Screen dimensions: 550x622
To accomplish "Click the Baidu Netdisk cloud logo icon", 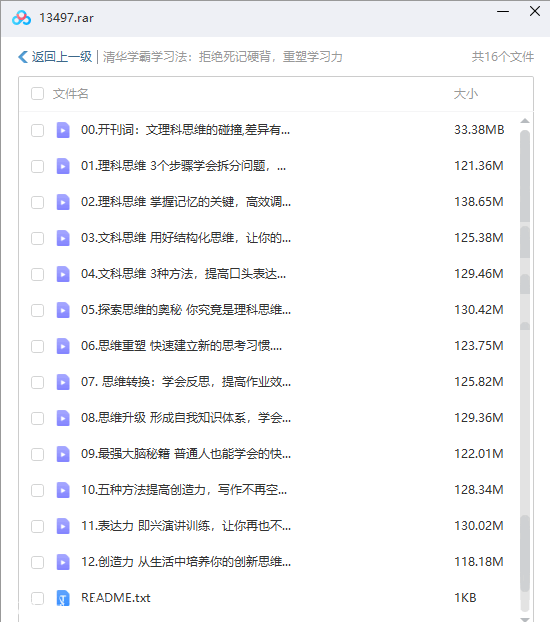I will (x=21, y=18).
